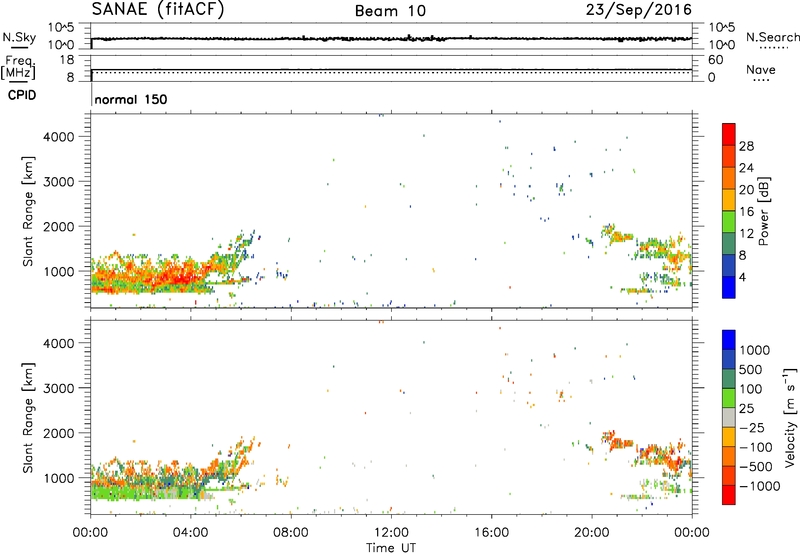
Task: Click the frequency trace line
Action: [391, 69]
